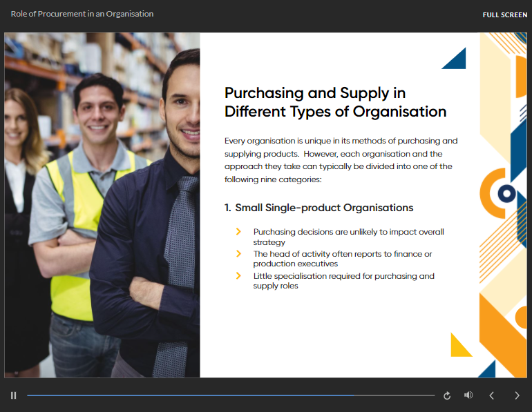Click orange chevron beside 'The head of activity' bullet
Image resolution: width=532 pixels, height=412 pixels.
click(x=239, y=254)
